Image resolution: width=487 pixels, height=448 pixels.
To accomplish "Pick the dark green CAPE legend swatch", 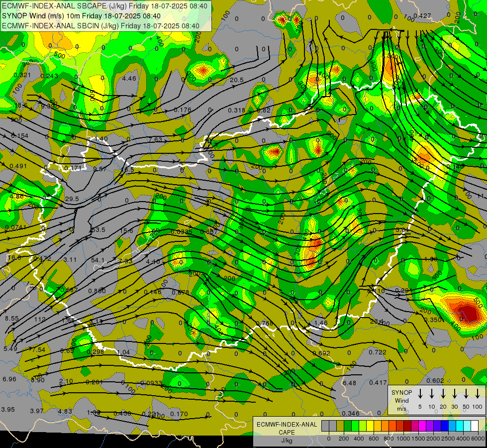I will [348, 426].
